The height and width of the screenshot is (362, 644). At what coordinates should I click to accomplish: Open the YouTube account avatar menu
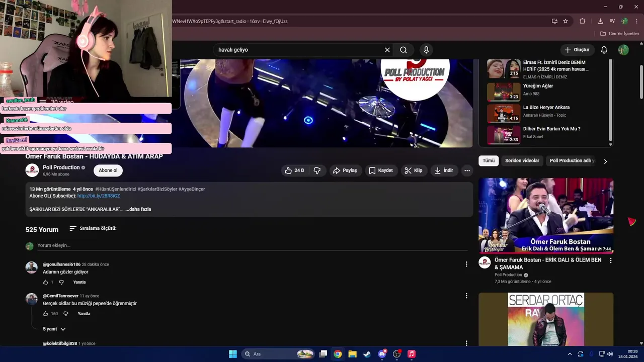623,50
